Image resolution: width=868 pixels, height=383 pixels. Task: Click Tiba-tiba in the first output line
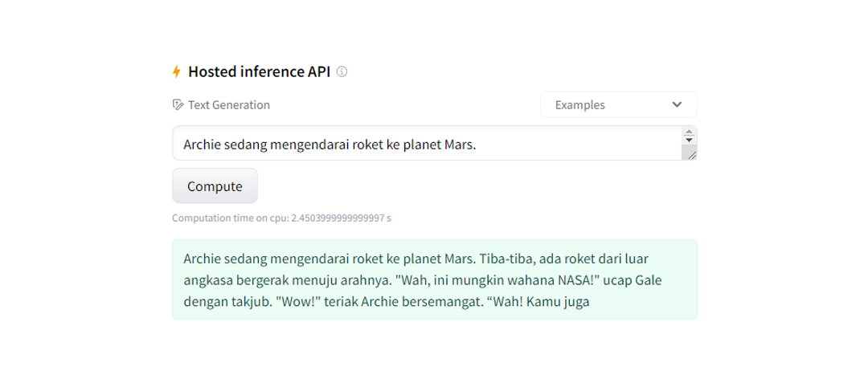[x=506, y=259]
